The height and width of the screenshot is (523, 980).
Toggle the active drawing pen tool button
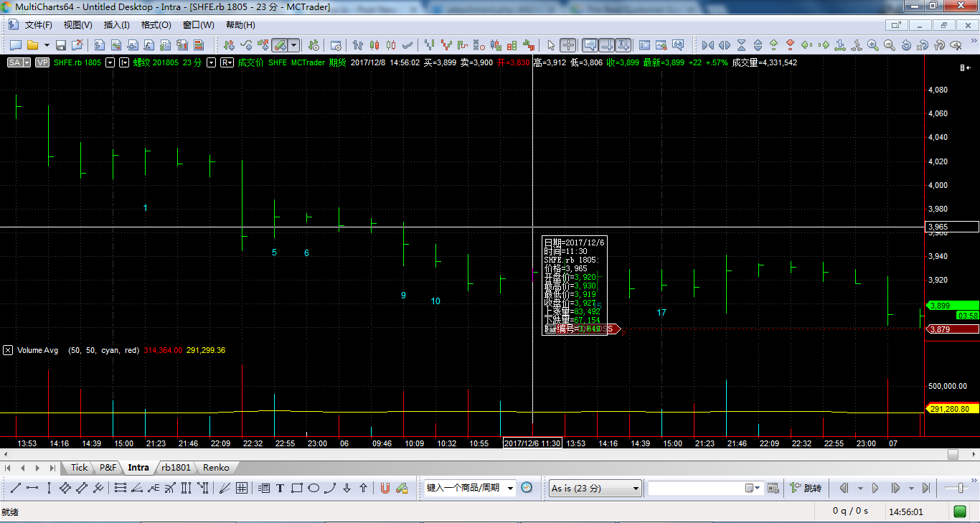coord(279,45)
